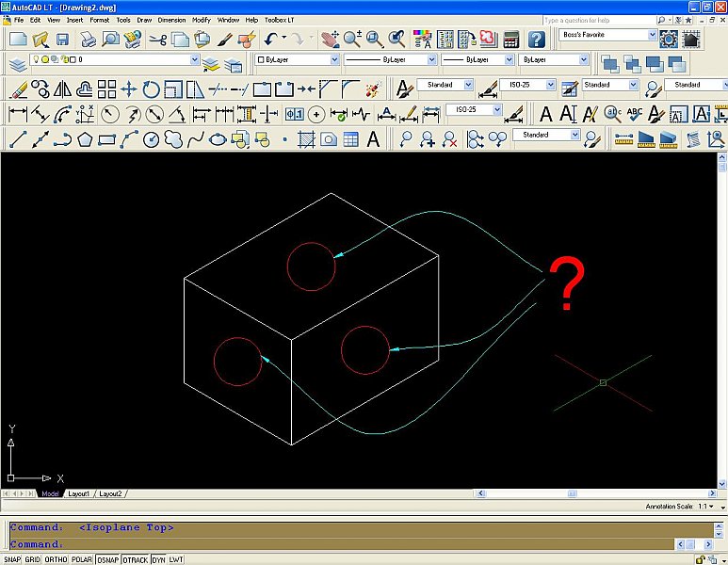Open the Format menu

click(x=99, y=20)
